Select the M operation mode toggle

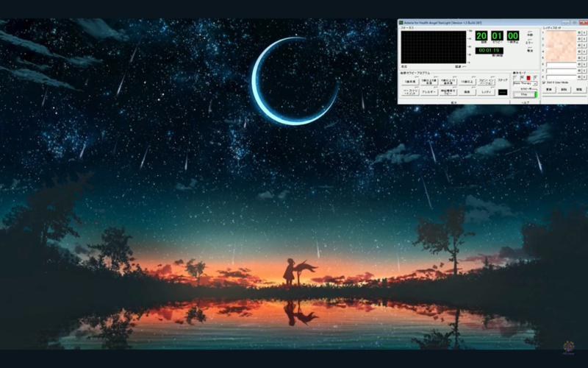pos(521,77)
